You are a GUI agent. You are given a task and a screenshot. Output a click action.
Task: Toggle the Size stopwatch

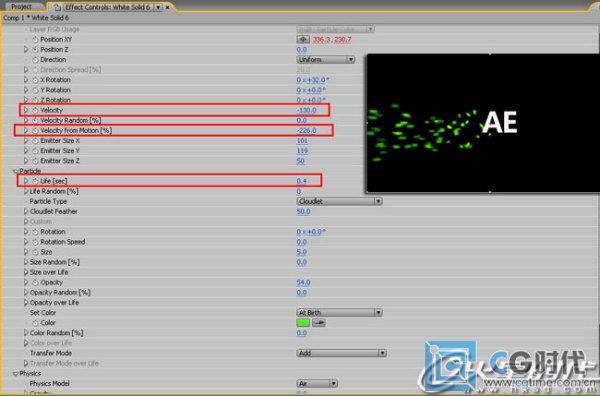coord(35,252)
